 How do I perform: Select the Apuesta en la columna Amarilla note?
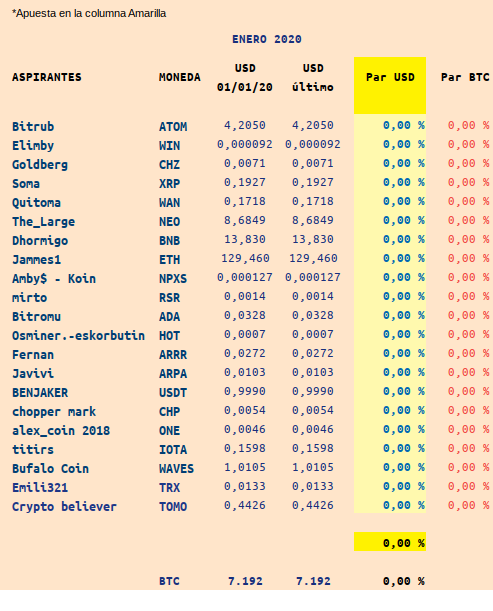(89, 13)
